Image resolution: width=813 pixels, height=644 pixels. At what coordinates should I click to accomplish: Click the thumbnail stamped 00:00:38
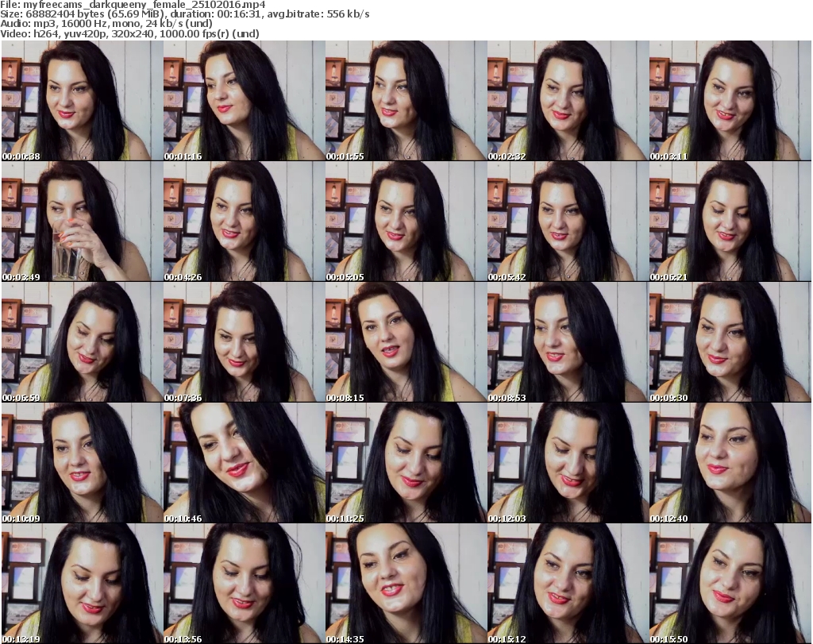(82, 101)
